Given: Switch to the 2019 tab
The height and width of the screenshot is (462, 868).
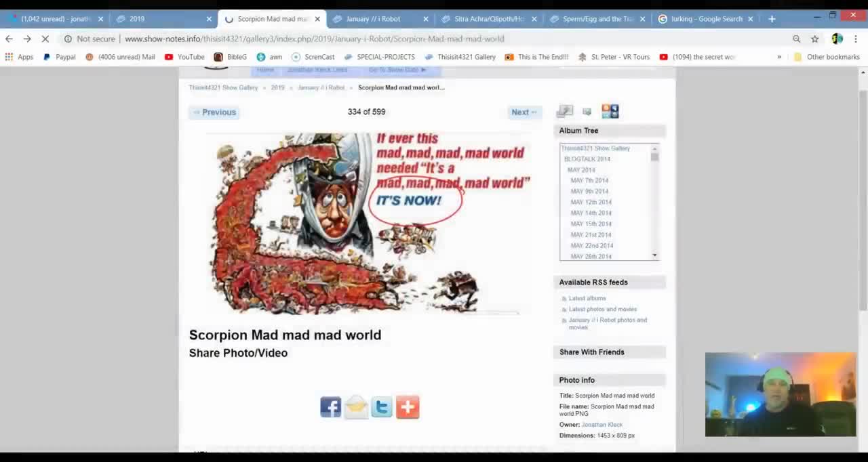Looking at the screenshot, I should pyautogui.click(x=163, y=19).
